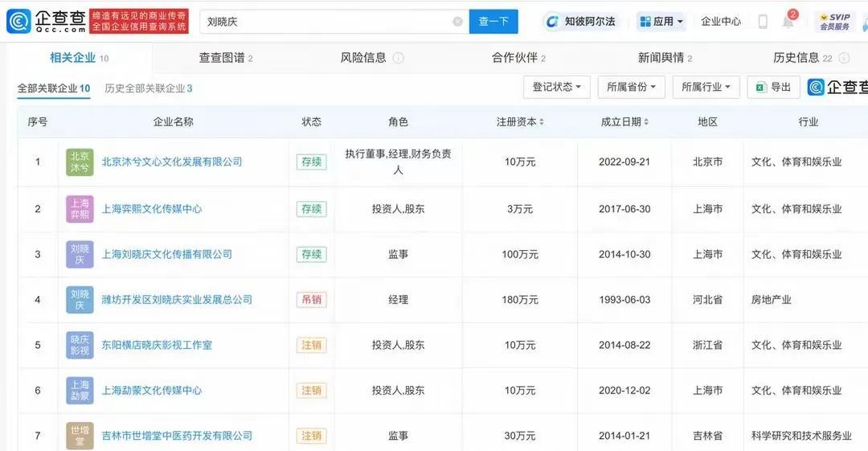Click the 角色 column header
This screenshot has width=868, height=451.
click(x=398, y=122)
